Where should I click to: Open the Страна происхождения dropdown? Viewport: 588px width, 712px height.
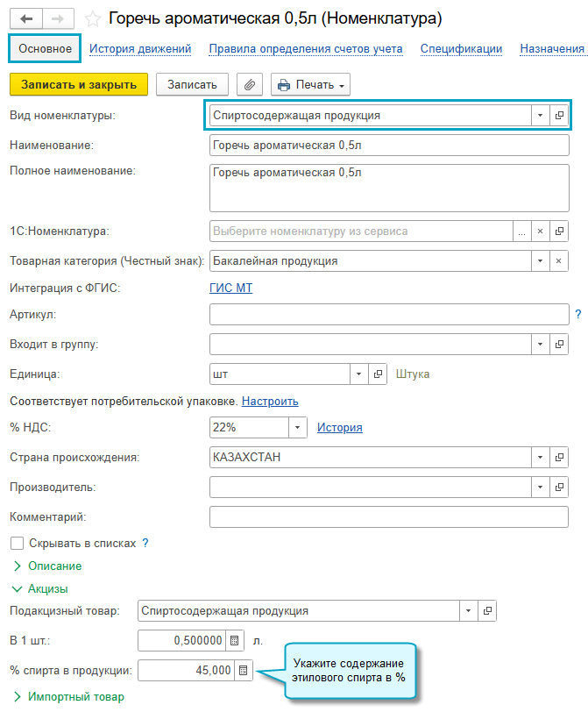(x=541, y=457)
